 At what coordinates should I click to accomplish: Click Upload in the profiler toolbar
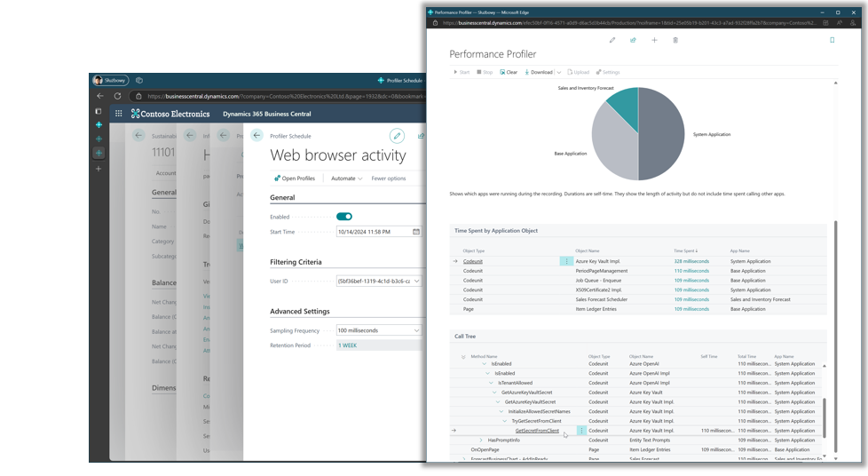[x=579, y=72]
